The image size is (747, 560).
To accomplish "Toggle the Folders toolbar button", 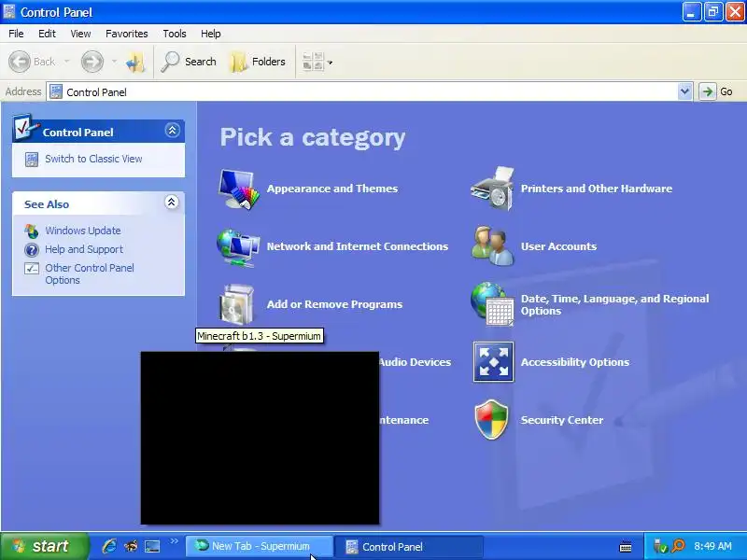I will coord(258,62).
